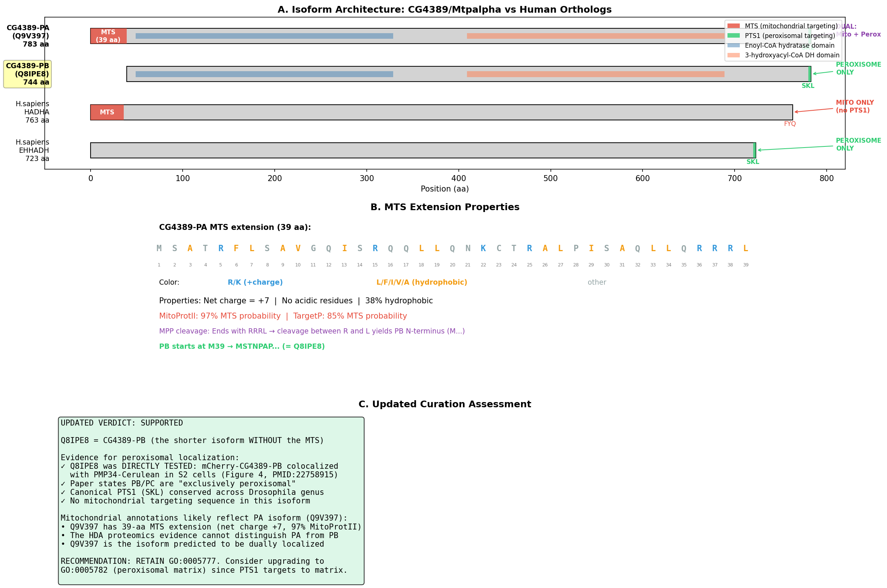
Task: Click the x-axis tick label 0
Action: point(91,179)
